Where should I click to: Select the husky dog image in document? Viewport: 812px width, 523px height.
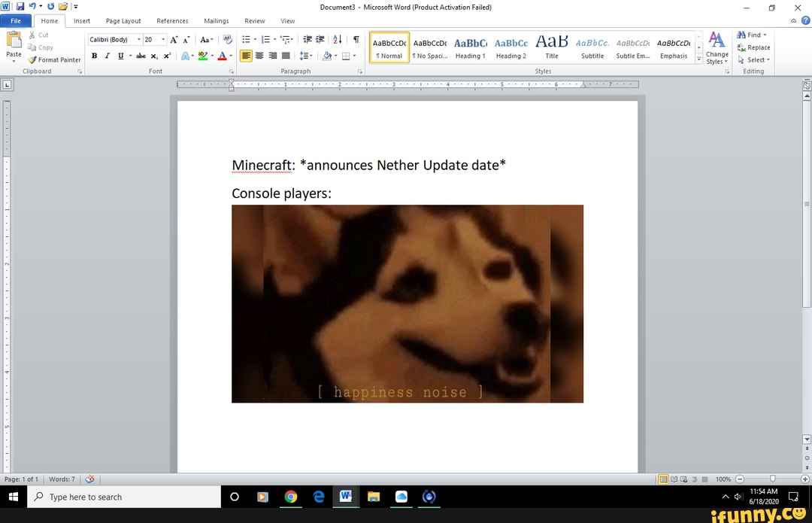point(407,304)
